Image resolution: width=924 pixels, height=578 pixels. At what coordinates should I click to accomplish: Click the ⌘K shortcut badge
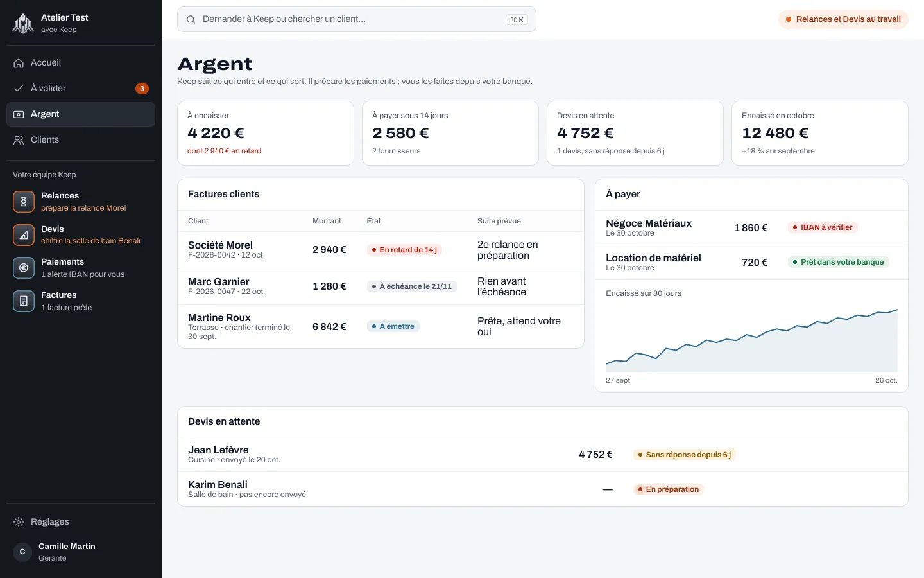click(x=517, y=20)
